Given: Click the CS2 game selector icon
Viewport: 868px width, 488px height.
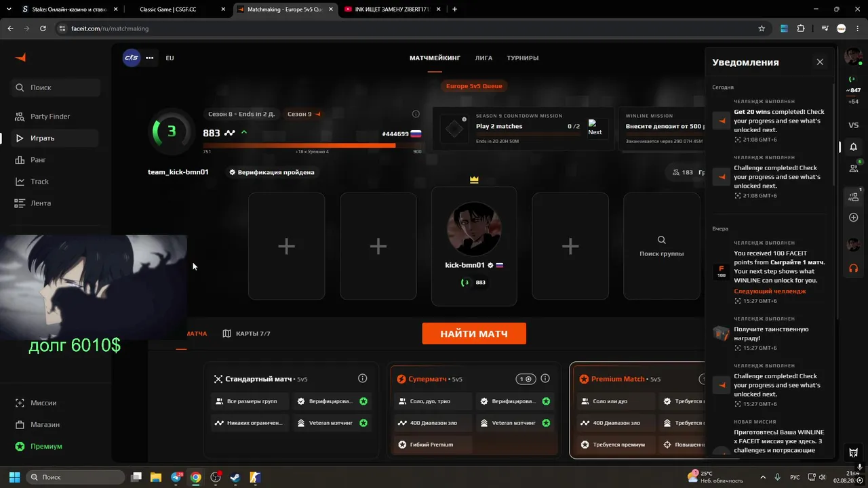Looking at the screenshot, I should pyautogui.click(x=132, y=58).
